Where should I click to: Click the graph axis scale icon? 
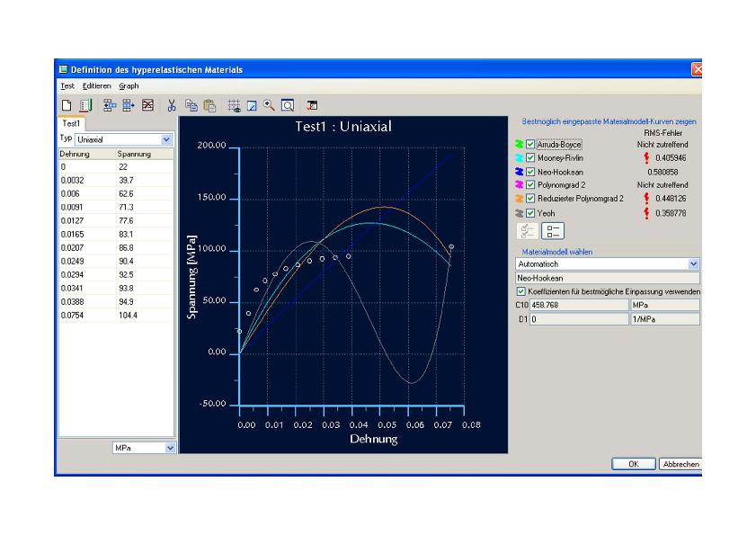pyautogui.click(x=252, y=105)
